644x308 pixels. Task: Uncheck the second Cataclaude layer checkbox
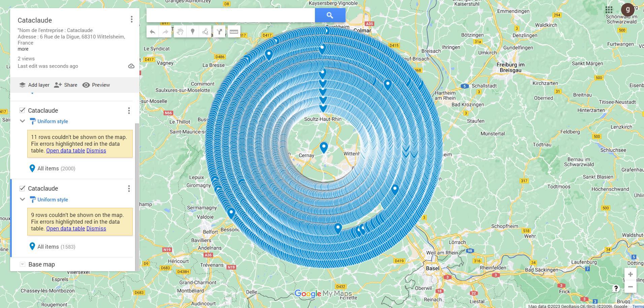click(23, 188)
